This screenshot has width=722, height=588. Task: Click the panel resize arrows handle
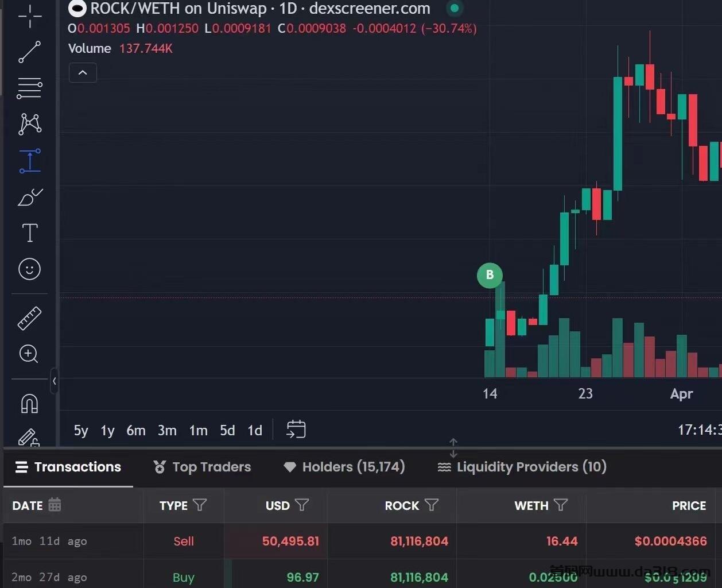tap(453, 448)
